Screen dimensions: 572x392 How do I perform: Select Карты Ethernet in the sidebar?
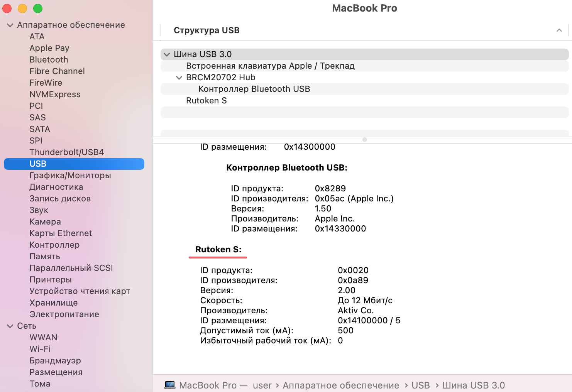pyautogui.click(x=61, y=233)
